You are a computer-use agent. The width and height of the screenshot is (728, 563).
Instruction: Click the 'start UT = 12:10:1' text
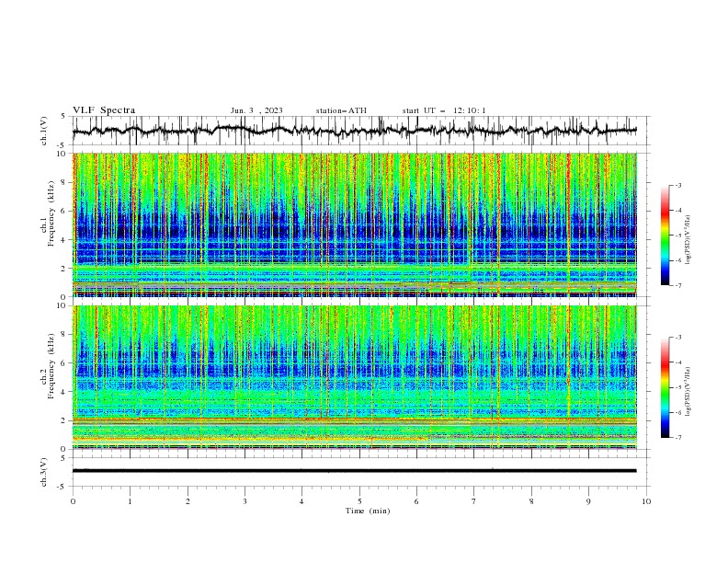point(444,110)
